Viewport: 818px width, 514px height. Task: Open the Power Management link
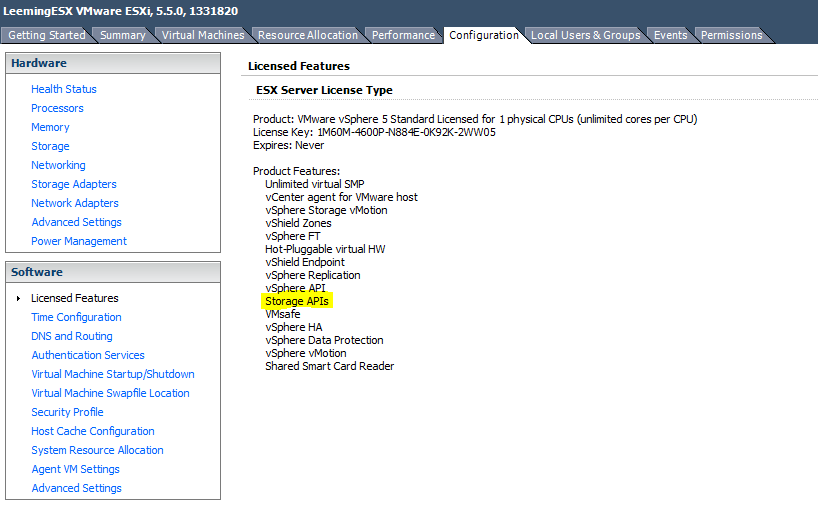click(x=79, y=241)
